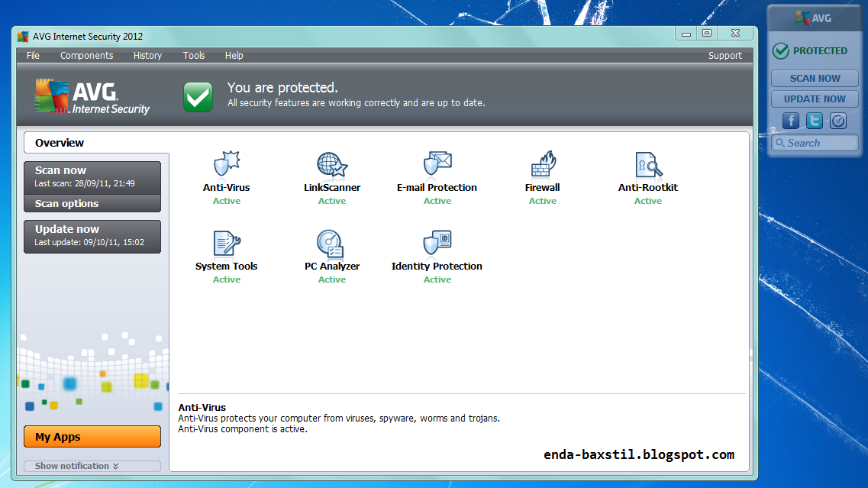868x488 pixels.
Task: Open the LinkScanner globe icon
Action: click(331, 164)
